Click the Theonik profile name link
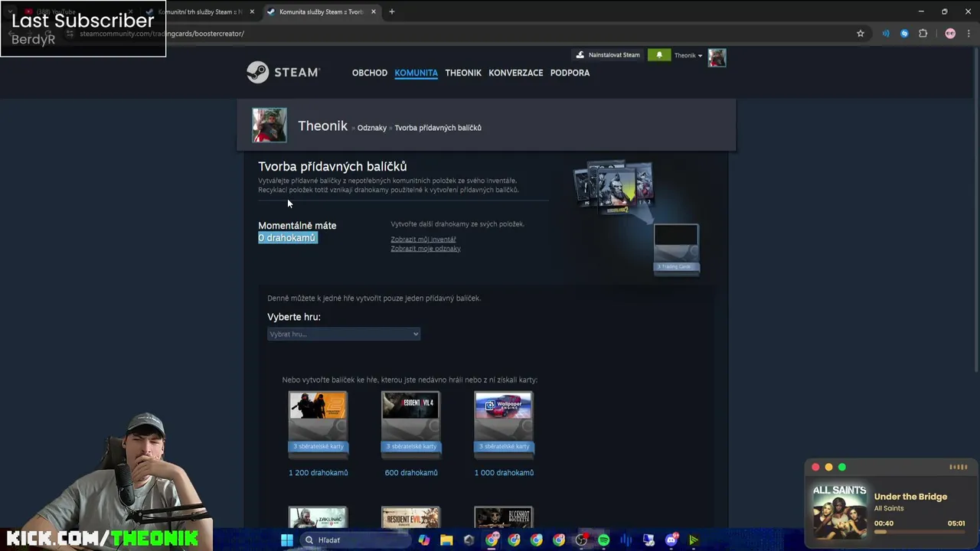The image size is (980, 551). 322,126
